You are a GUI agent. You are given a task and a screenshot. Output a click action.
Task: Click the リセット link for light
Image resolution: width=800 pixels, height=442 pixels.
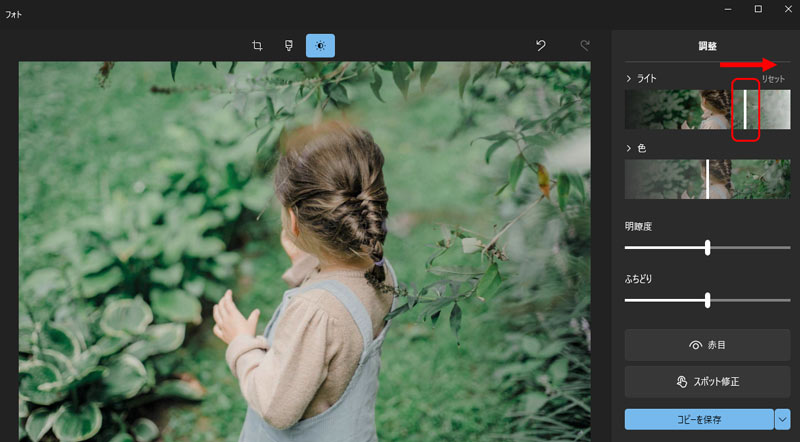tap(773, 78)
